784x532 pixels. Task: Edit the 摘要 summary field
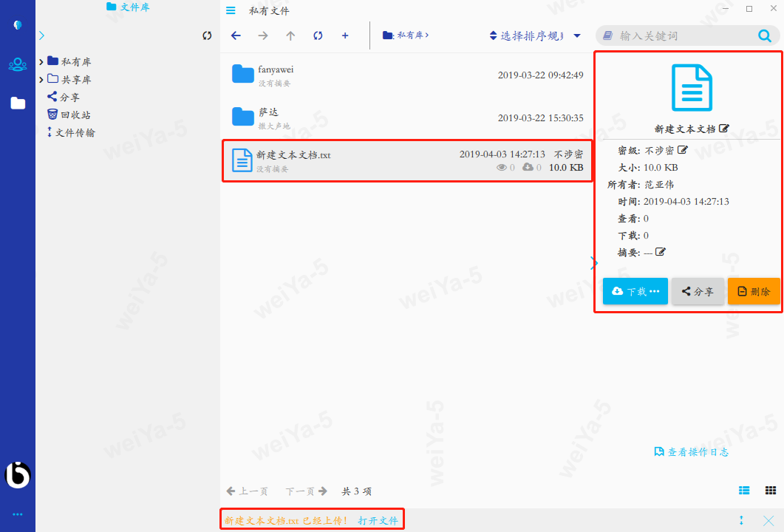point(661,252)
